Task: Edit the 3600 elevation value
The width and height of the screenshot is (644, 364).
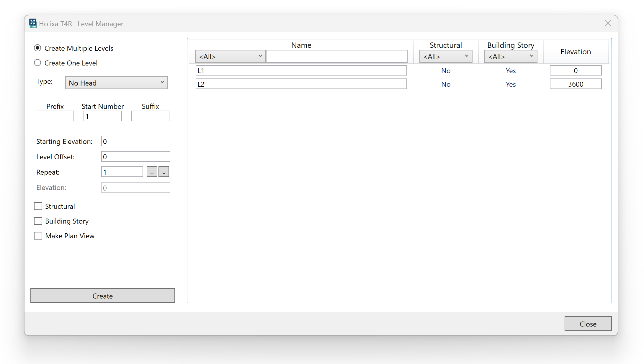Action: [575, 84]
